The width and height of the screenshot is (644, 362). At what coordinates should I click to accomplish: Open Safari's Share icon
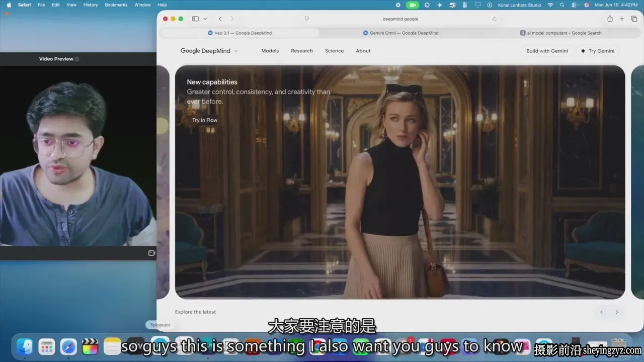(610, 19)
